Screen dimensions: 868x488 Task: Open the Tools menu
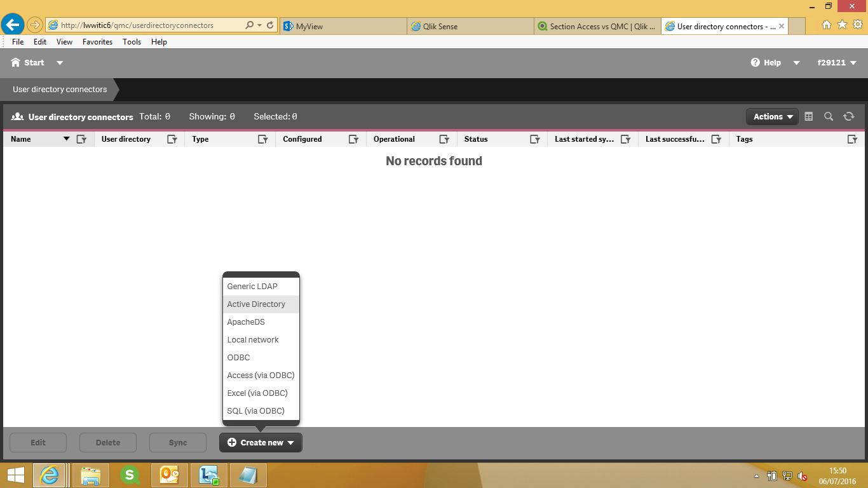pyautogui.click(x=132, y=42)
